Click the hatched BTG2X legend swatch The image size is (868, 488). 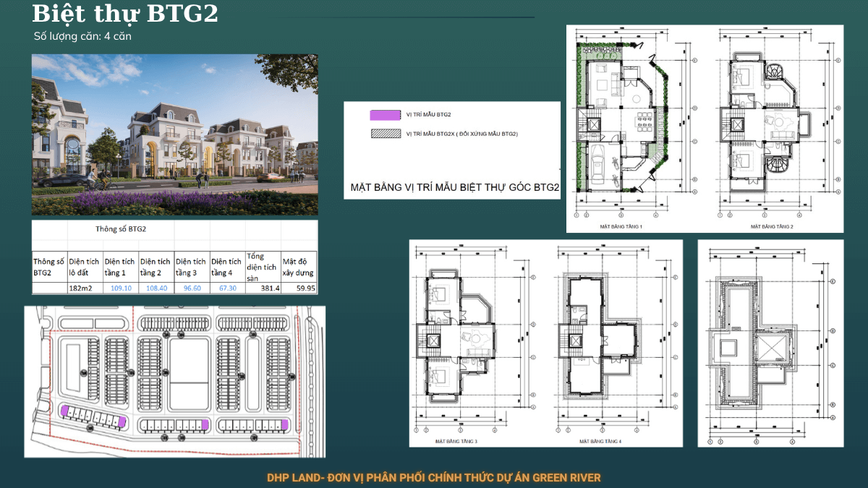pyautogui.click(x=385, y=134)
